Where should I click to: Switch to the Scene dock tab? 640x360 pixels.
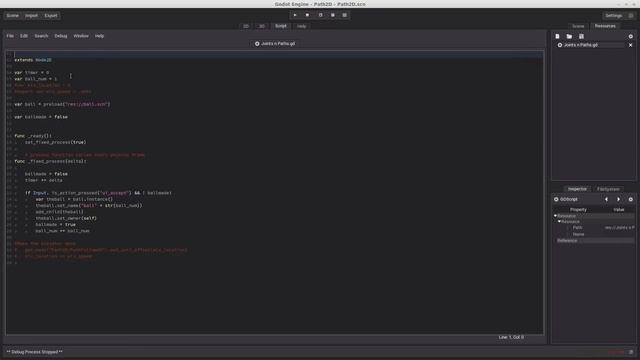point(578,26)
